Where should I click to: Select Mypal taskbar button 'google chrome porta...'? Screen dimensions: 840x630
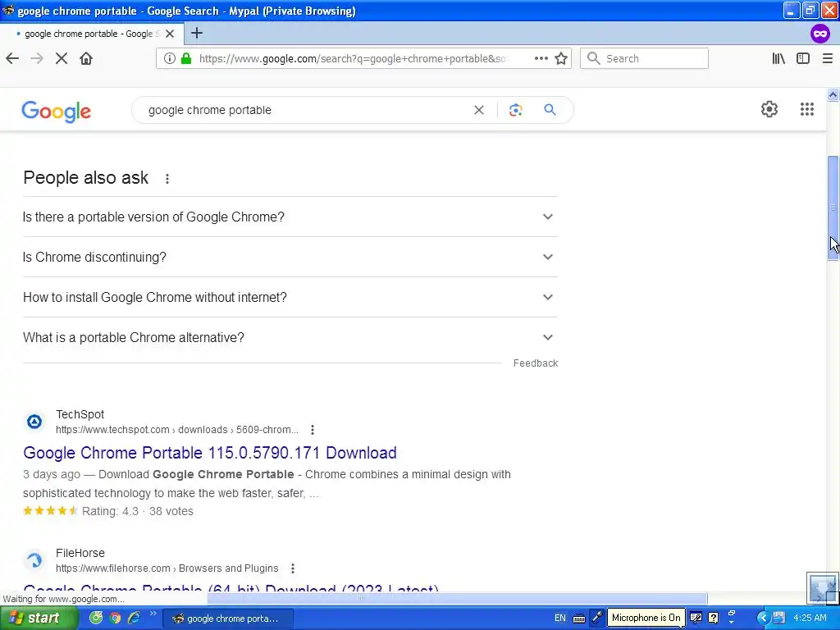(227, 619)
